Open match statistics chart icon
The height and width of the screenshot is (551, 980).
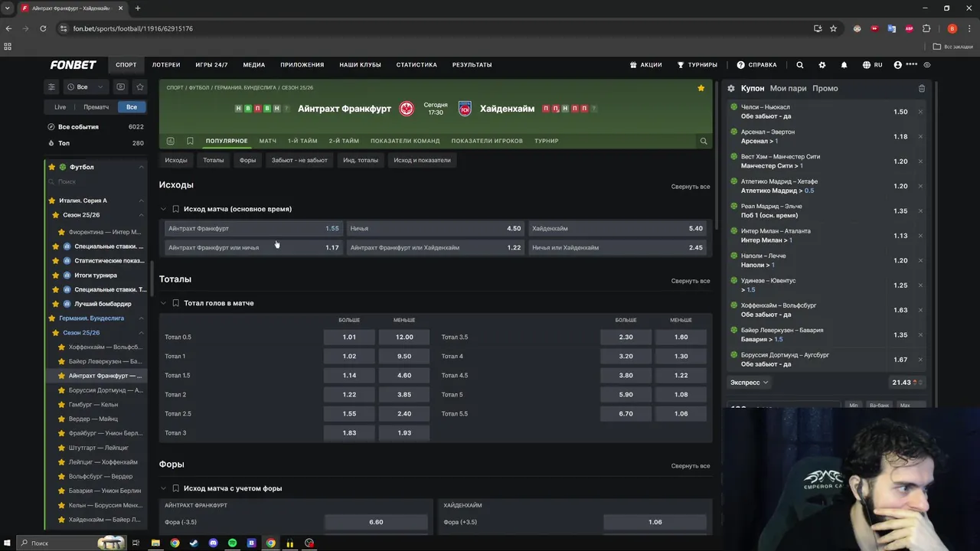(170, 141)
